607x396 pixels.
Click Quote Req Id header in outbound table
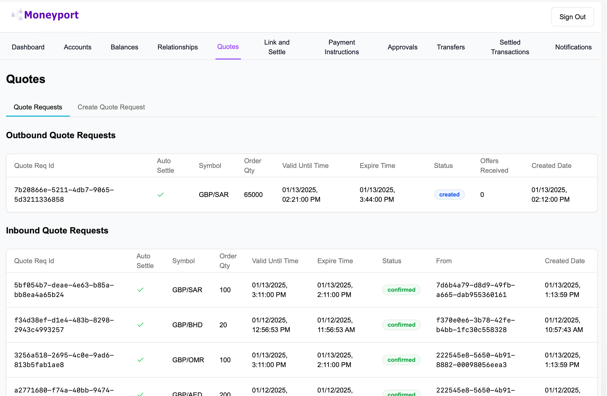tap(34, 166)
